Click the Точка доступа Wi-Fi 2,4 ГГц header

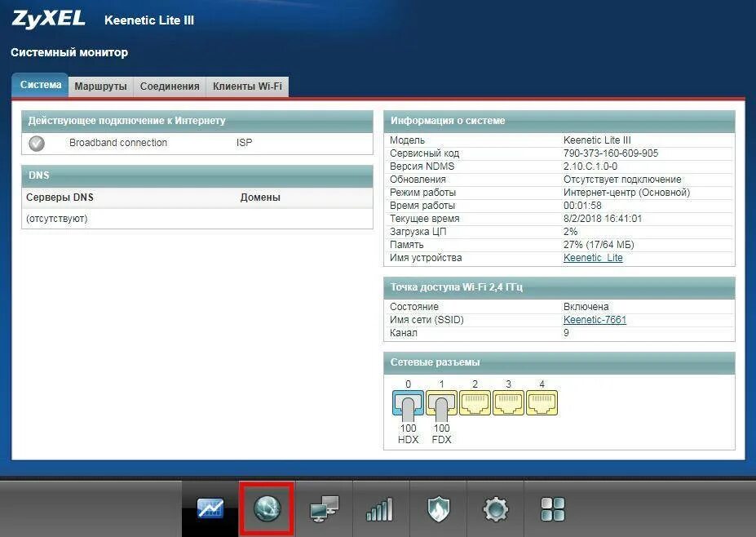(559, 287)
